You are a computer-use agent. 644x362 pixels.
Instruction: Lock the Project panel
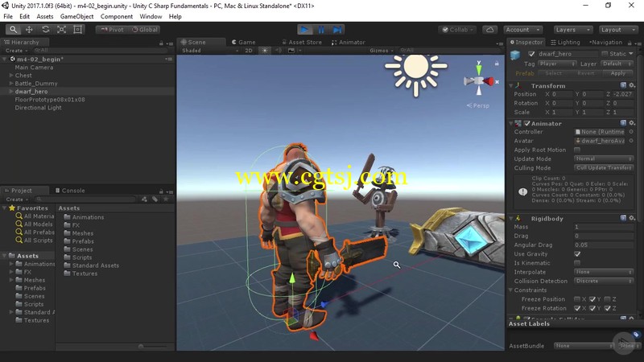pos(161,191)
